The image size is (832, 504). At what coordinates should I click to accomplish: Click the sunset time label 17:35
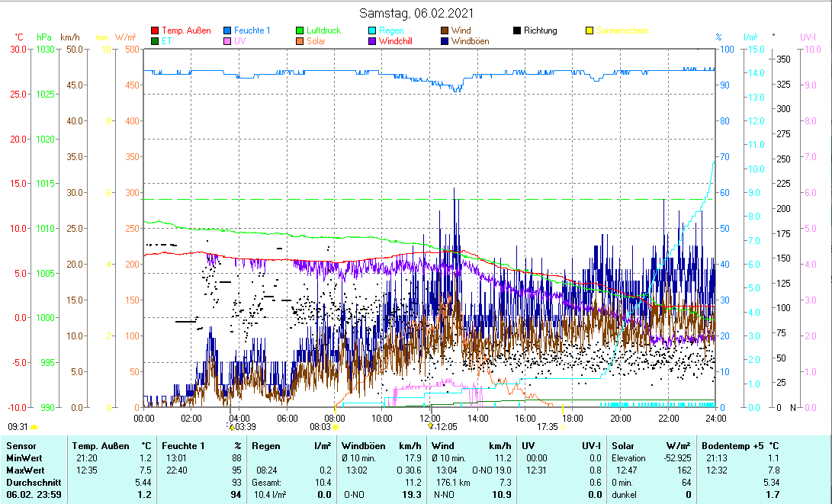(547, 427)
